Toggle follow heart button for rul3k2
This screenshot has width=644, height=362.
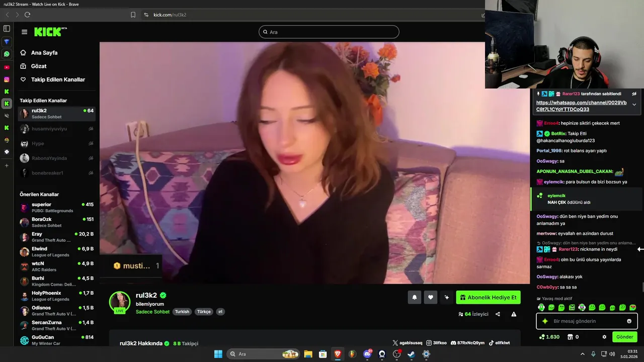coord(430,297)
